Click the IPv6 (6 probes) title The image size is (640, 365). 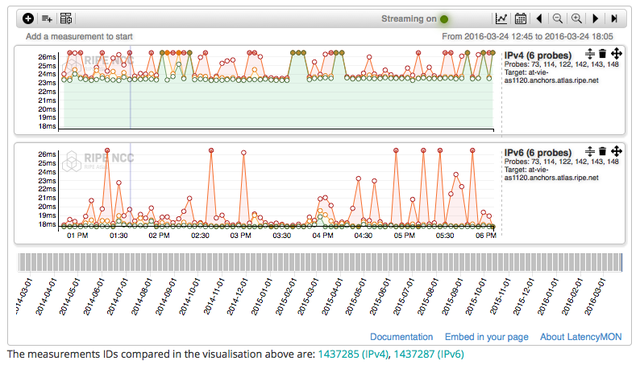[538, 153]
